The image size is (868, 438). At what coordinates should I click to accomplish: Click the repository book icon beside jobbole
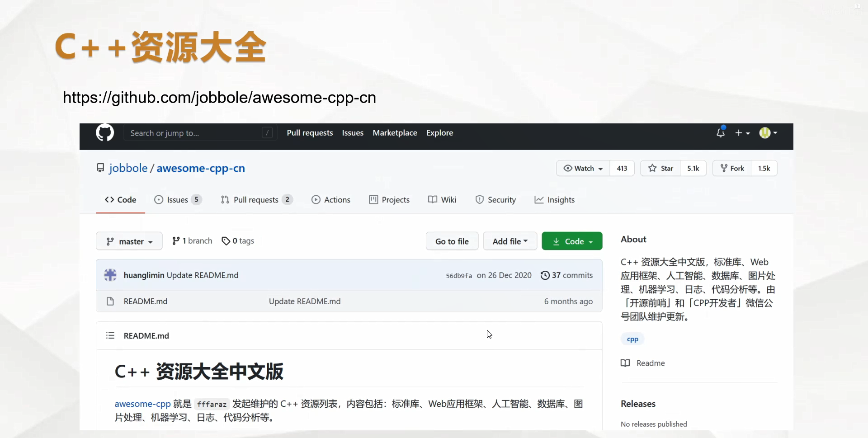pyautogui.click(x=100, y=168)
